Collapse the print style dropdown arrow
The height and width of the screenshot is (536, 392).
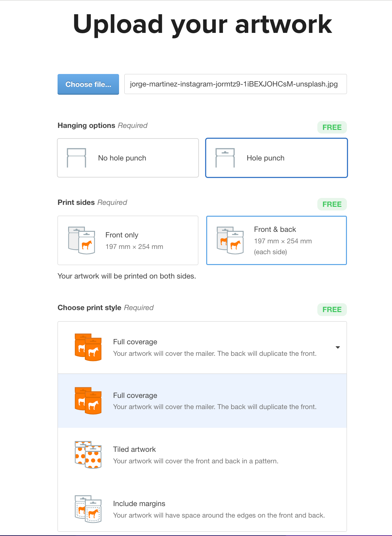pos(337,348)
